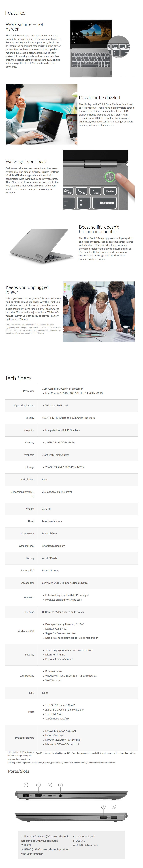Click the Features section heading
143x868 pixels.
pos(15,13)
